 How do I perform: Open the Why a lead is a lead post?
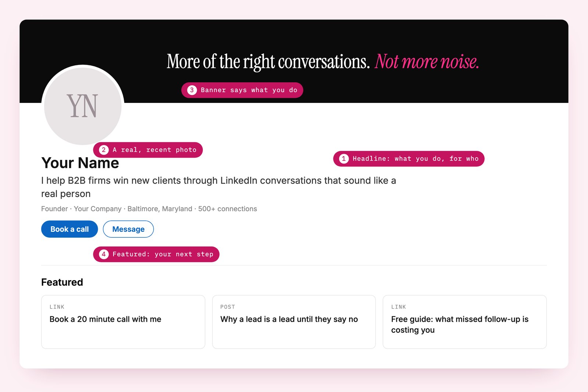pyautogui.click(x=294, y=322)
